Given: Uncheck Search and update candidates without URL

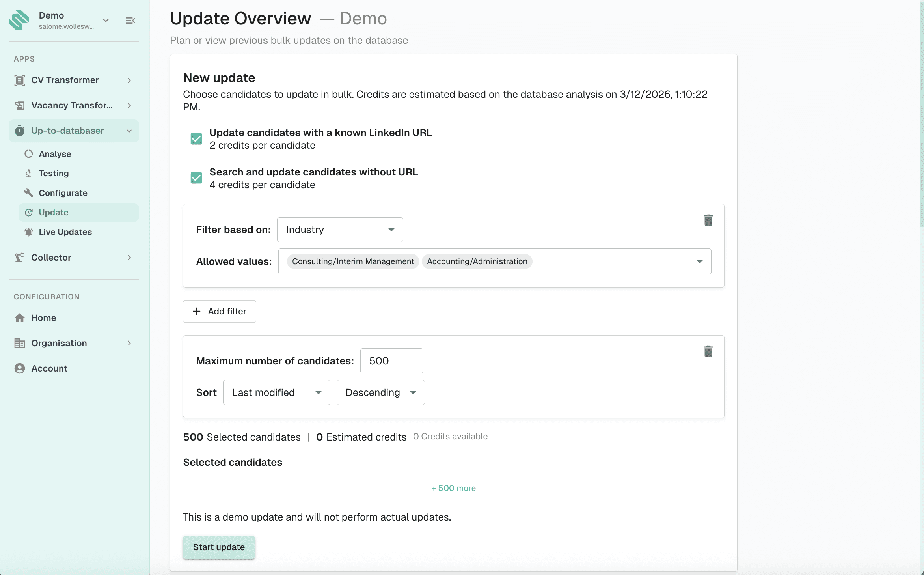Looking at the screenshot, I should [196, 178].
